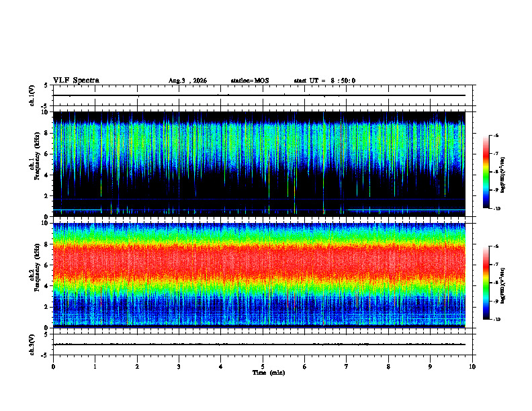Click the time axis tick label "7"
This screenshot has height=411, width=532.
pyautogui.click(x=347, y=367)
